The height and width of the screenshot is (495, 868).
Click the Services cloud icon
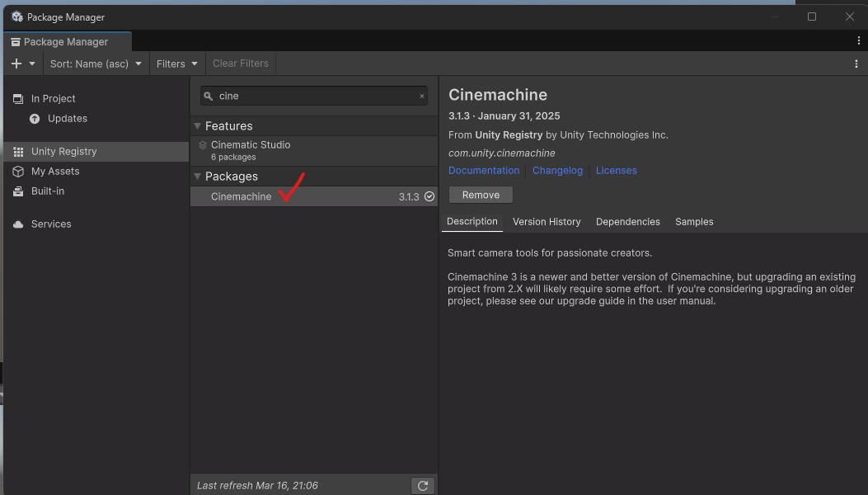[18, 224]
